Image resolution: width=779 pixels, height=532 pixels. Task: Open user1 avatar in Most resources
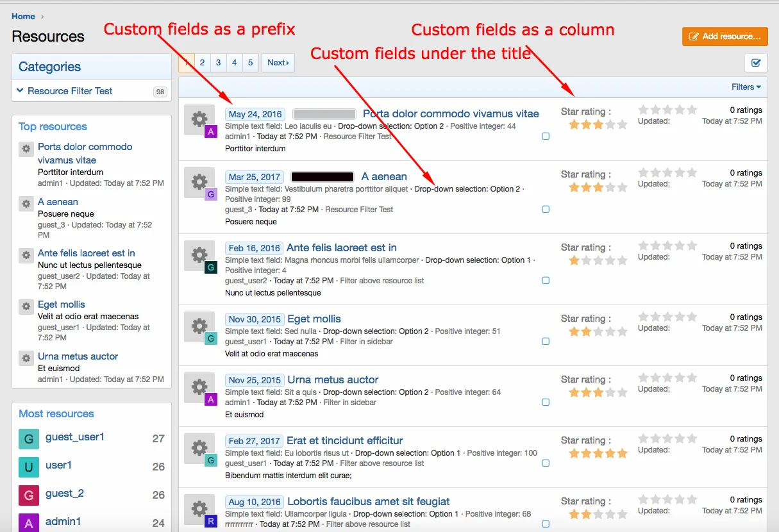[29, 467]
